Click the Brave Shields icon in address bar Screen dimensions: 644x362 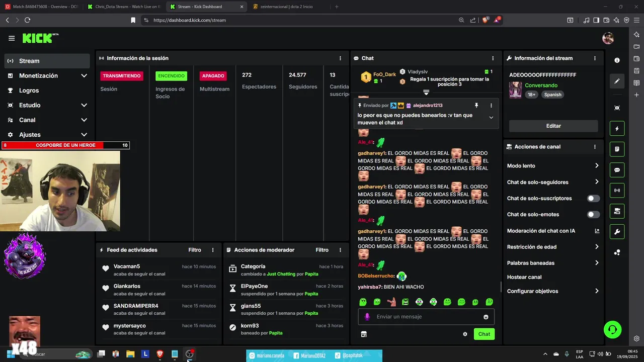click(485, 20)
